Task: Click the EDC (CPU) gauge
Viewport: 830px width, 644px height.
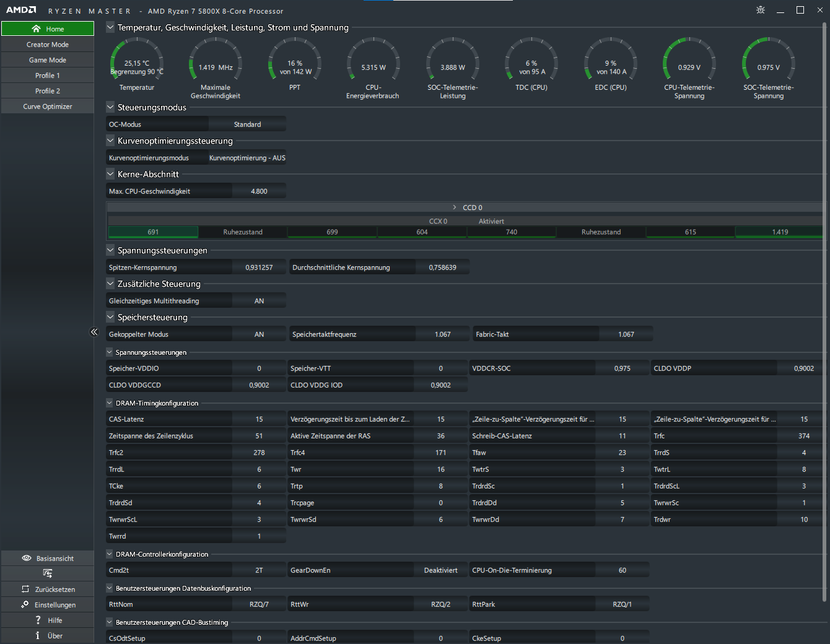Action: [611, 59]
